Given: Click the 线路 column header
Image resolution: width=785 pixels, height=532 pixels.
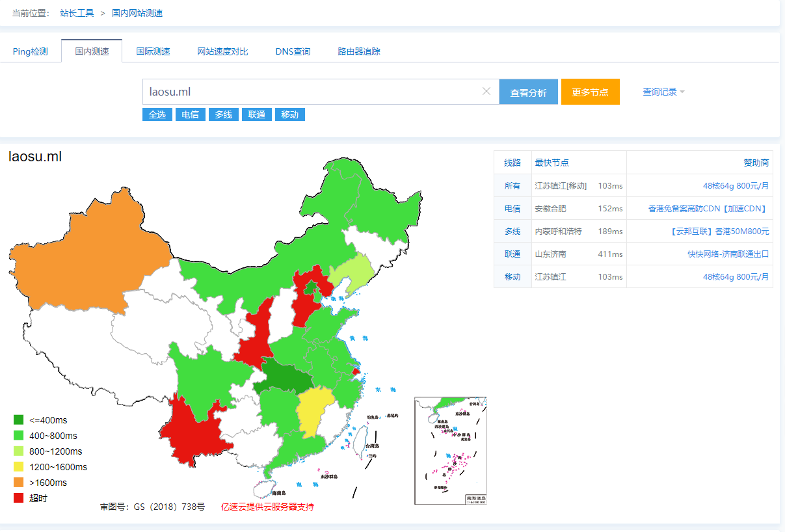Looking at the screenshot, I should [x=512, y=163].
